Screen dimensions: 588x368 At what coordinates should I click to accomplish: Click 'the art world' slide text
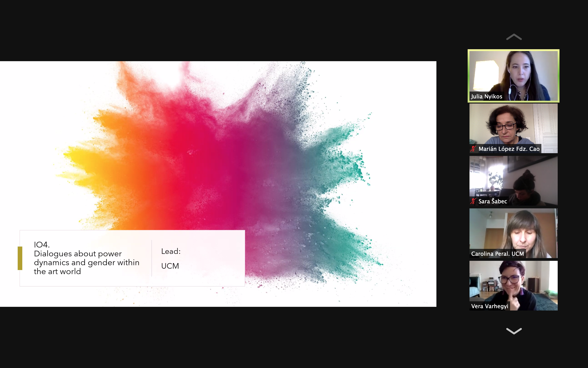point(57,271)
